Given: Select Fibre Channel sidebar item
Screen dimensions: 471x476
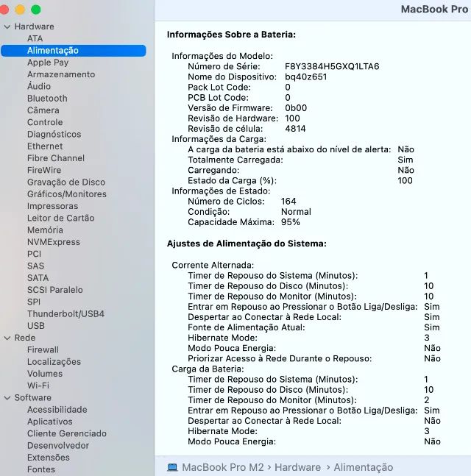Looking at the screenshot, I should tap(56, 158).
